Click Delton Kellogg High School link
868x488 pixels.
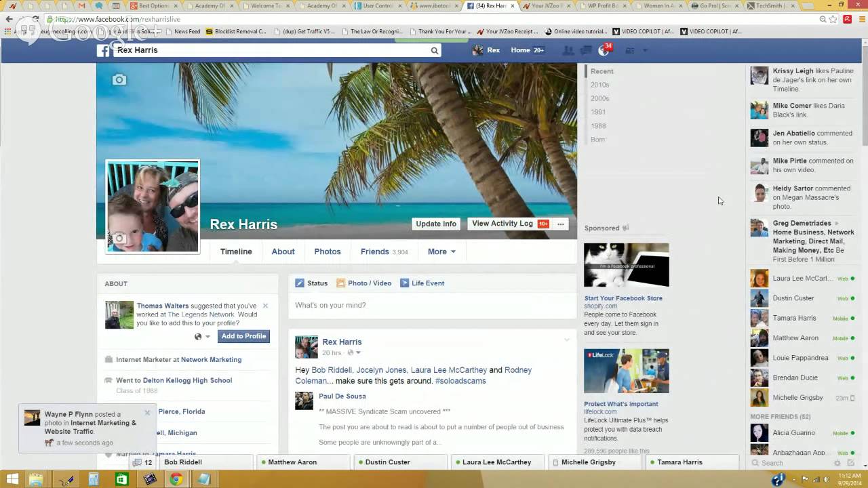coord(188,380)
